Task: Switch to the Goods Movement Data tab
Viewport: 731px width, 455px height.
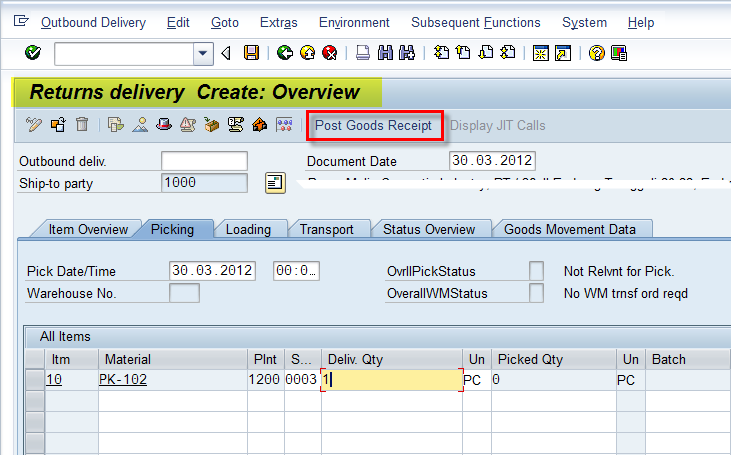Action: [569, 229]
